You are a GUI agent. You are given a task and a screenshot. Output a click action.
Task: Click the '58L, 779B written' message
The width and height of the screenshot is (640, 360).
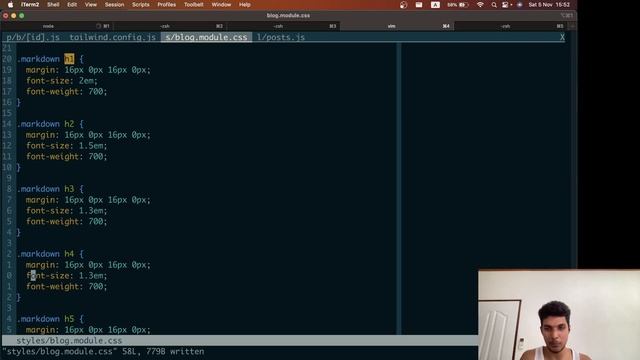[x=163, y=351]
